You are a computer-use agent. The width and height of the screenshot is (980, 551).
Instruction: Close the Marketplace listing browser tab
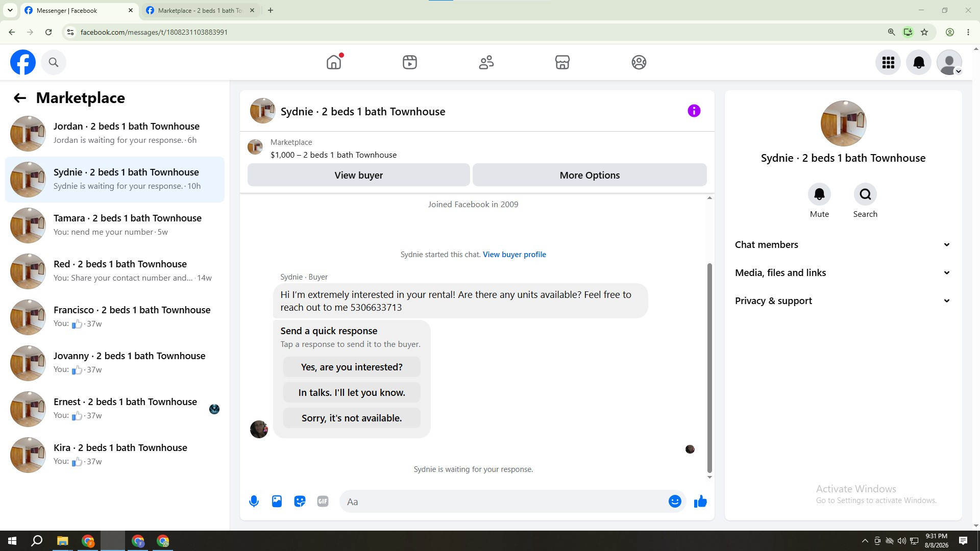(252, 10)
